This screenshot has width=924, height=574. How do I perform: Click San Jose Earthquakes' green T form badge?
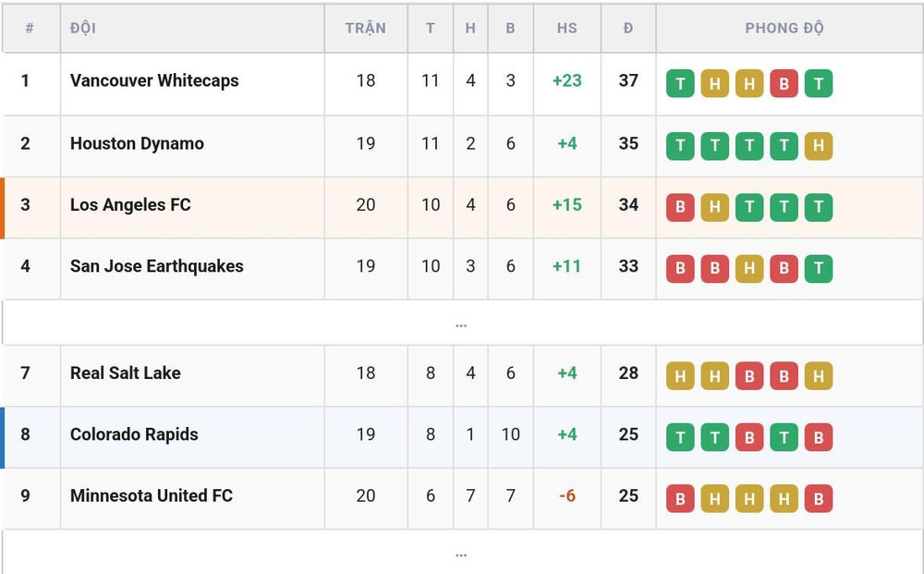[819, 269]
